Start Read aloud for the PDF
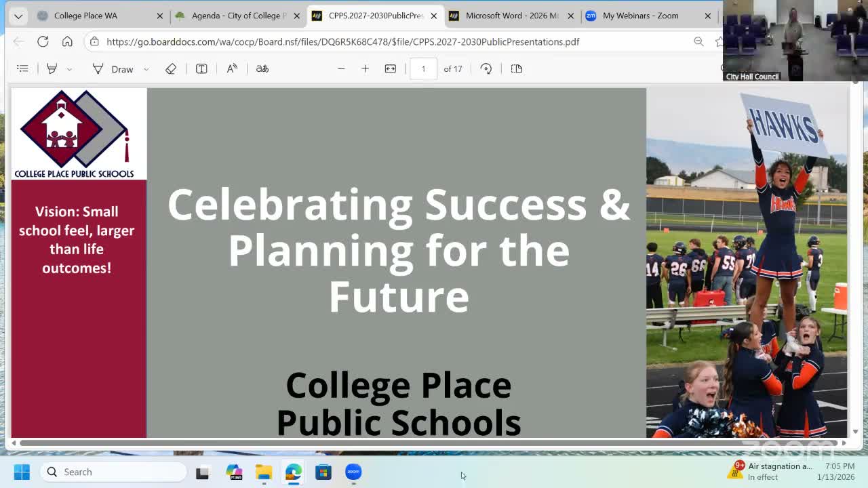This screenshot has width=868, height=488. [x=232, y=68]
